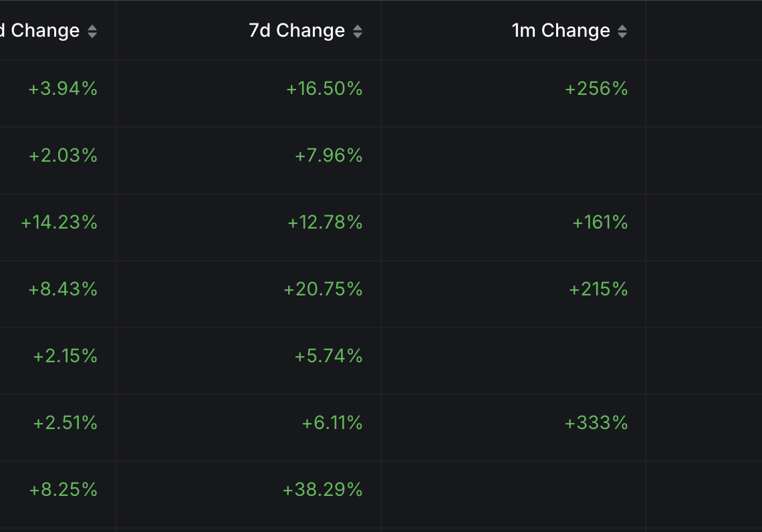Click the +12.78% 7d change value
This screenshot has height=532, width=762.
point(325,223)
